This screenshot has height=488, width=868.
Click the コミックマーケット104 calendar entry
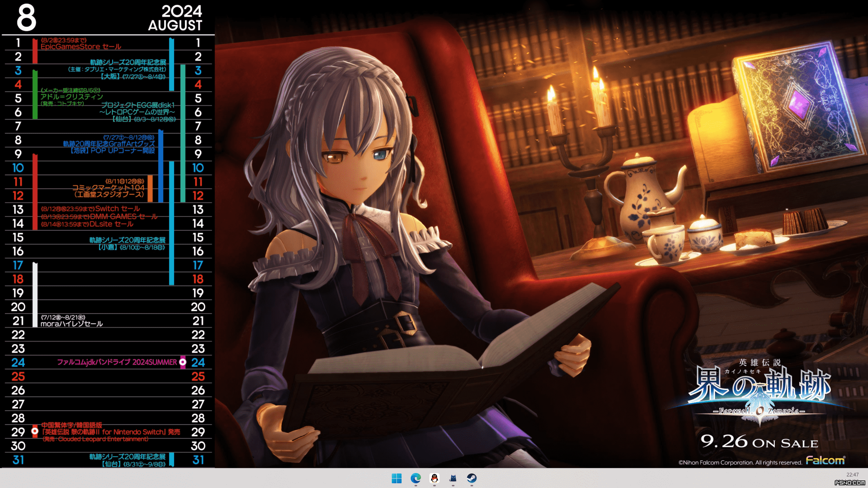click(x=109, y=188)
